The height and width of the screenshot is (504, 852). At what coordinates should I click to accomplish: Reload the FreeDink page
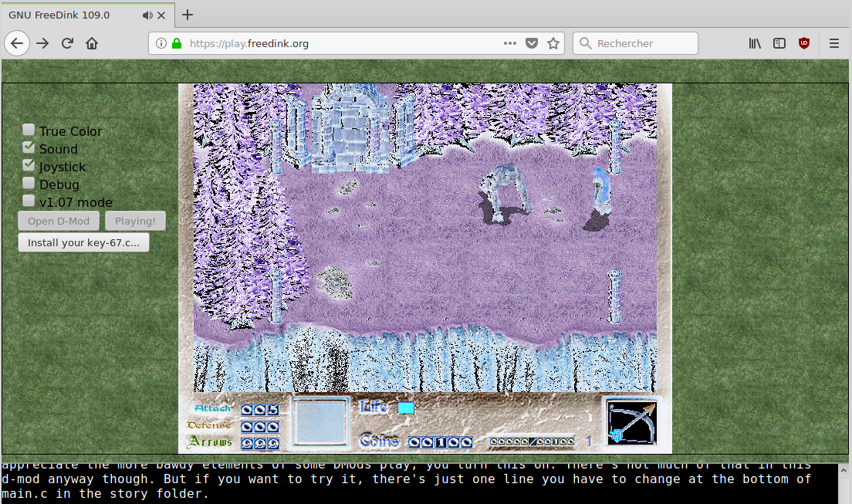67,43
